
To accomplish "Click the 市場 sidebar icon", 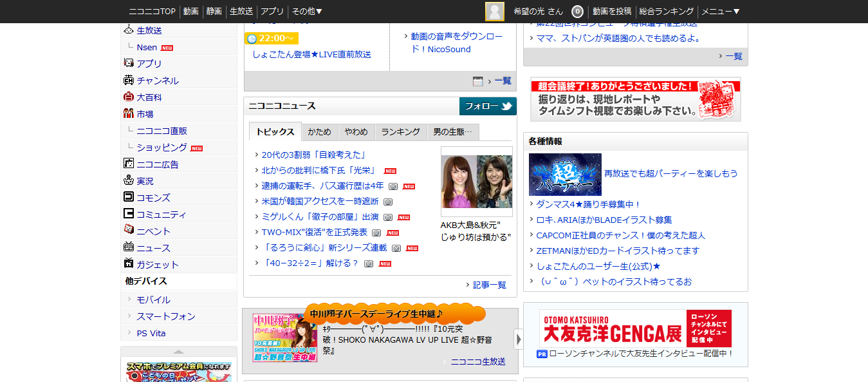I will coord(129,113).
